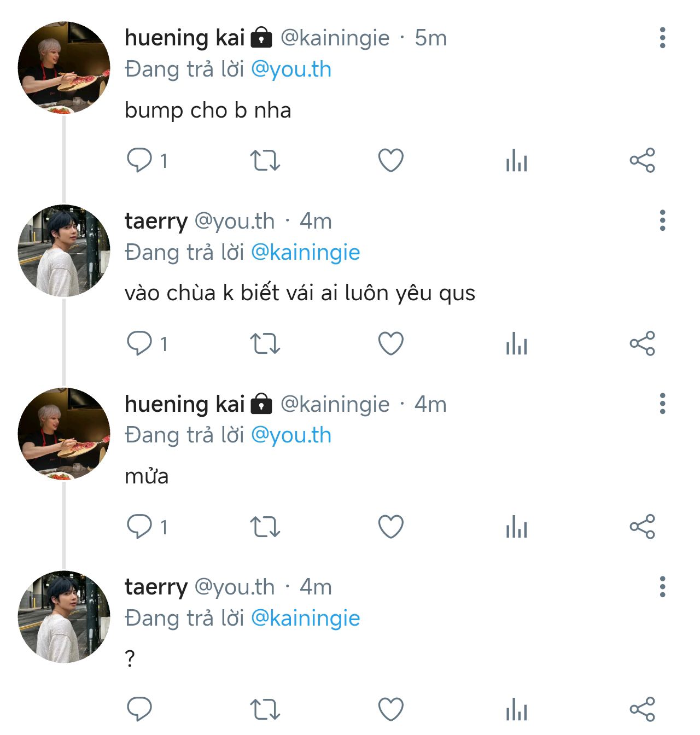Retweet the "bump cho b nha" post
The width and height of the screenshot is (700, 735).
pos(265,160)
